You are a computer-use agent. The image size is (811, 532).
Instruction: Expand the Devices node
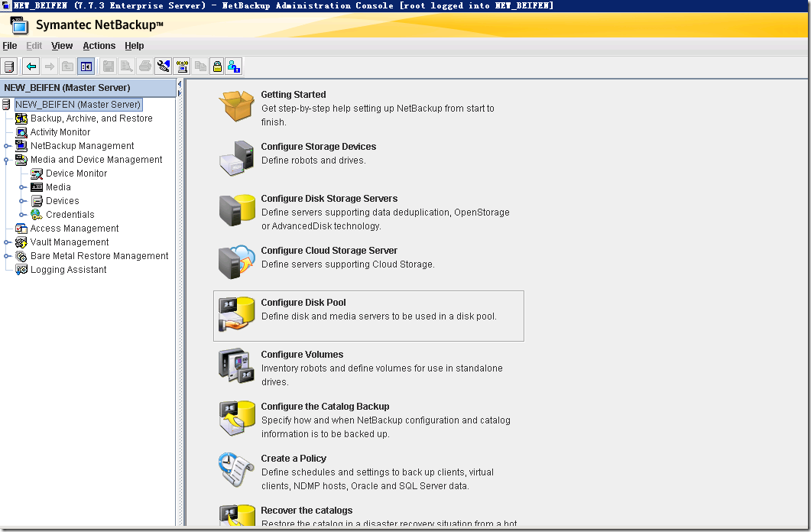22,201
